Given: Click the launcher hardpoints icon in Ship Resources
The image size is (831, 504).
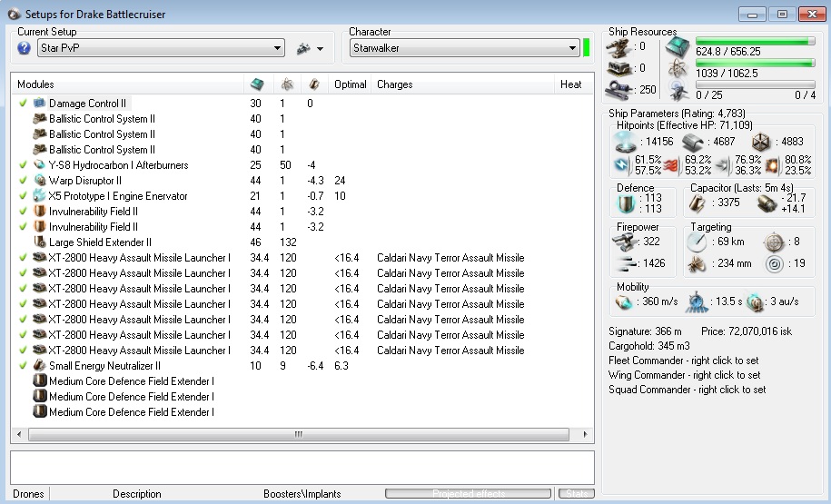Looking at the screenshot, I should point(618,68).
